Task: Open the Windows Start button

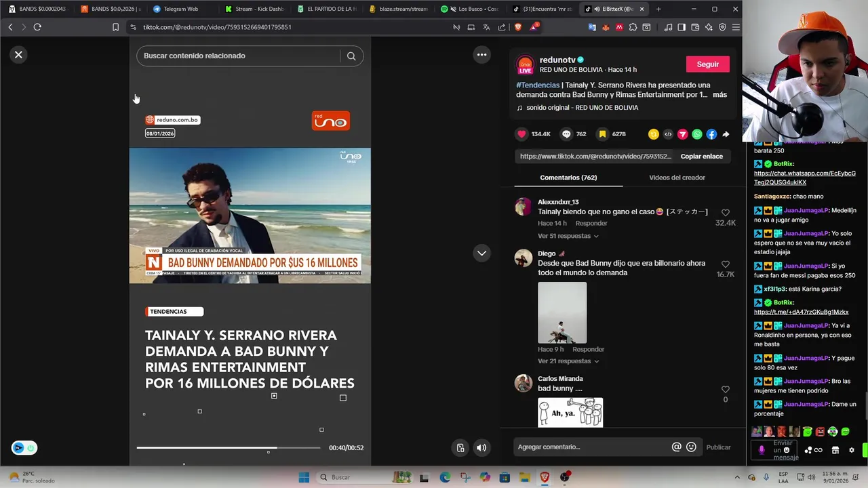Action: 304,477
